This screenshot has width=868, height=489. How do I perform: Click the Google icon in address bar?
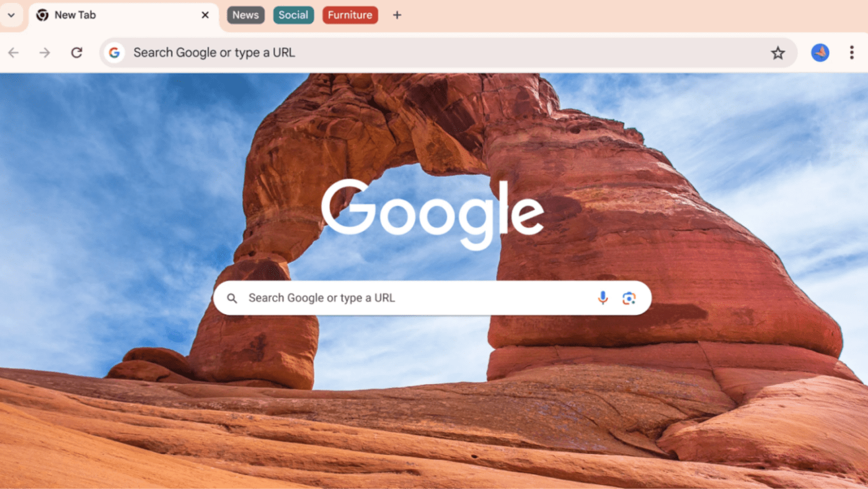coord(114,53)
